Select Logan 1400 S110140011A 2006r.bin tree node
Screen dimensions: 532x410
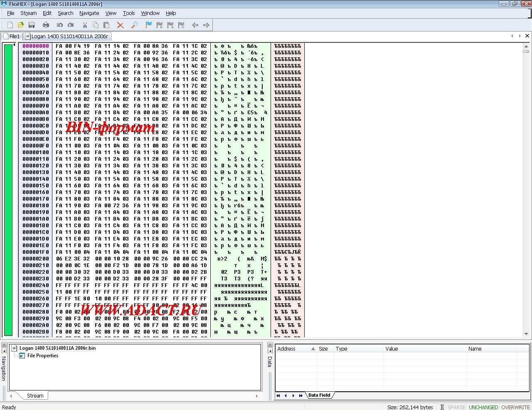[x=57, y=348]
